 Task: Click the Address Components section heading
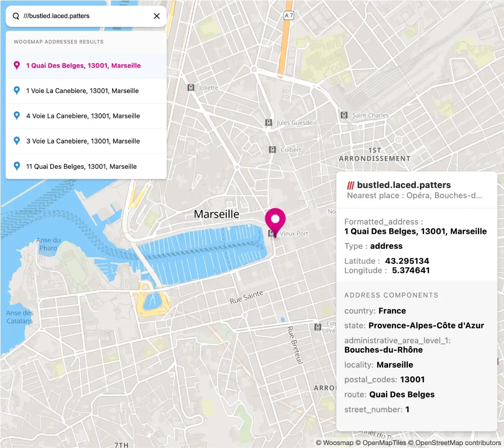point(391,295)
